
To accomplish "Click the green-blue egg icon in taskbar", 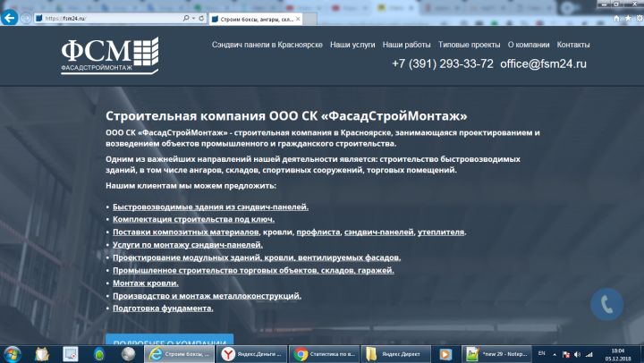I will tap(99, 354).
